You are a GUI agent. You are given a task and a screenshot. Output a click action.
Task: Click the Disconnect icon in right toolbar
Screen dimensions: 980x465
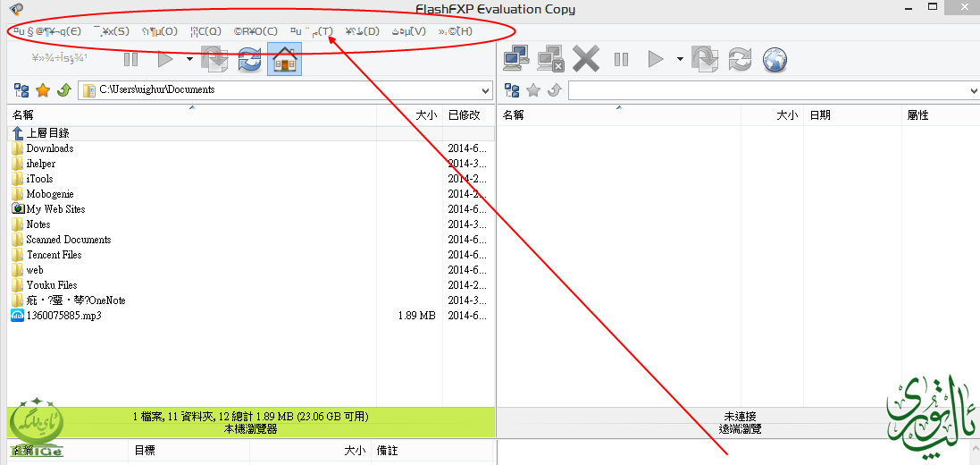pyautogui.click(x=551, y=59)
